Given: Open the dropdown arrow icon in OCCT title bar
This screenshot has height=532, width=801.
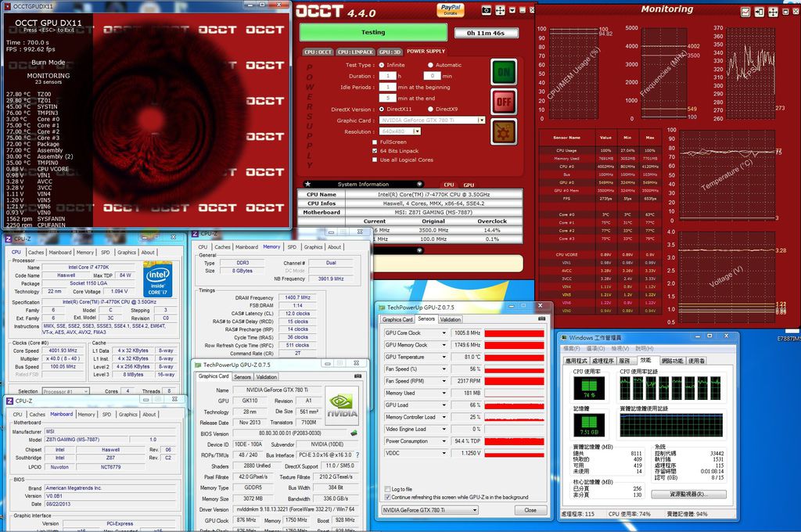Looking at the screenshot, I should point(512,10).
